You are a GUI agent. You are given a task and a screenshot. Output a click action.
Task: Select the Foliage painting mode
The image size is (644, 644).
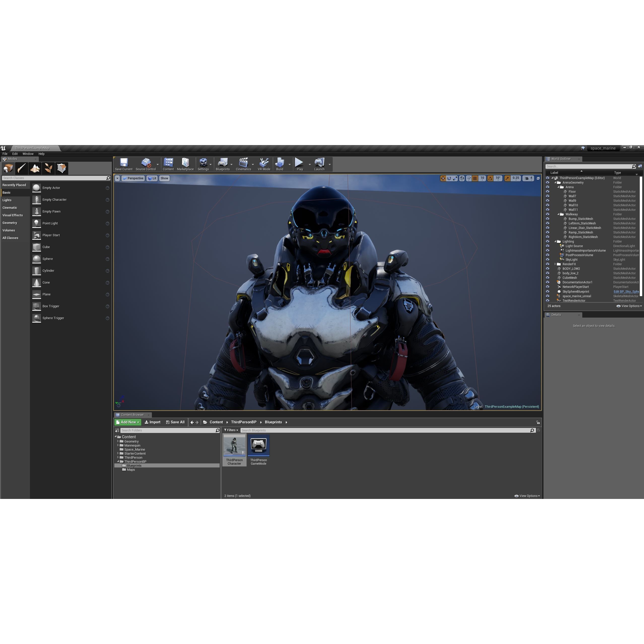tap(48, 168)
